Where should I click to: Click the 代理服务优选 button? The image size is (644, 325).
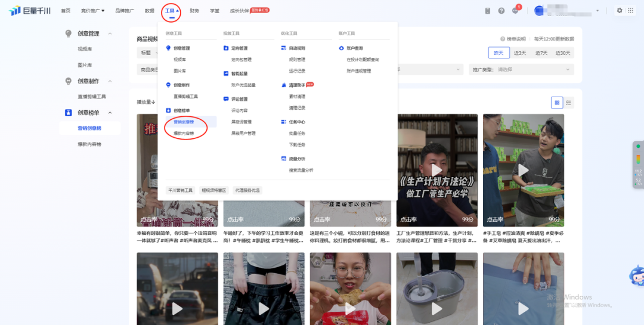pyautogui.click(x=247, y=190)
